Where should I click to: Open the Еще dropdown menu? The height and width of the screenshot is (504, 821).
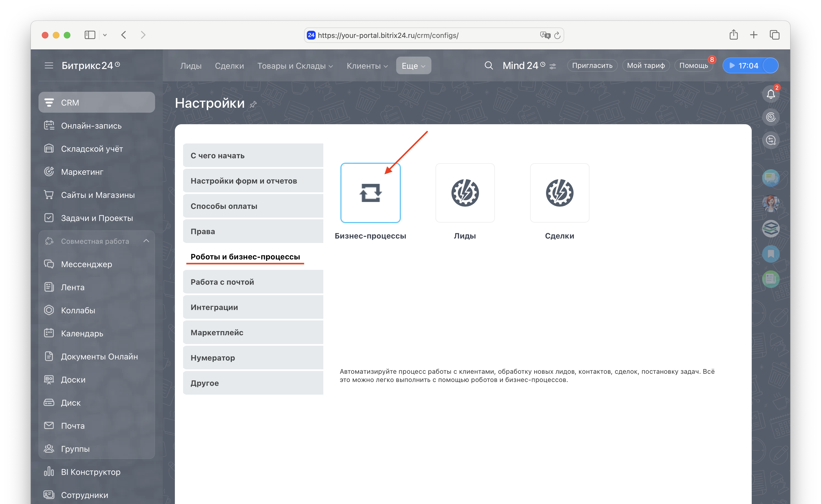click(413, 66)
